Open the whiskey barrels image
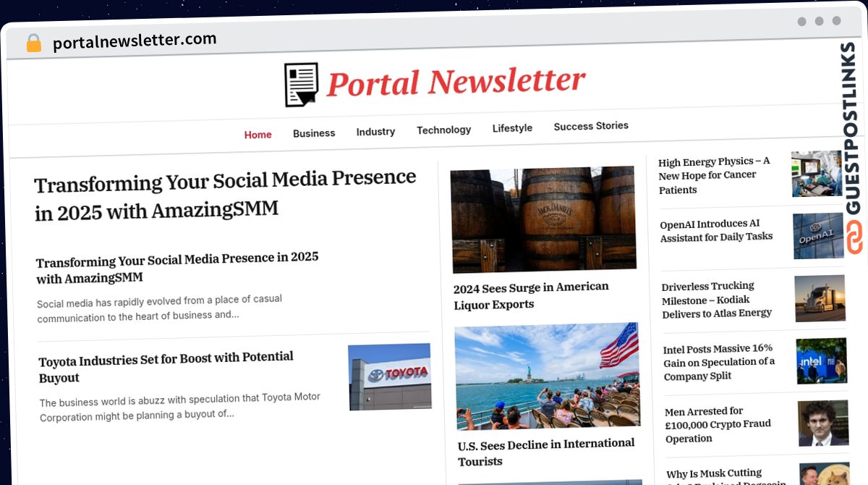868x485 pixels. click(x=543, y=219)
